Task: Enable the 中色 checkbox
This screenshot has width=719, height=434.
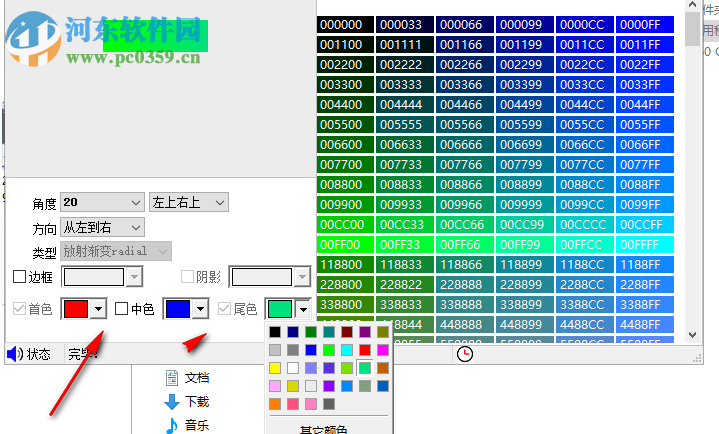Action: [x=122, y=309]
